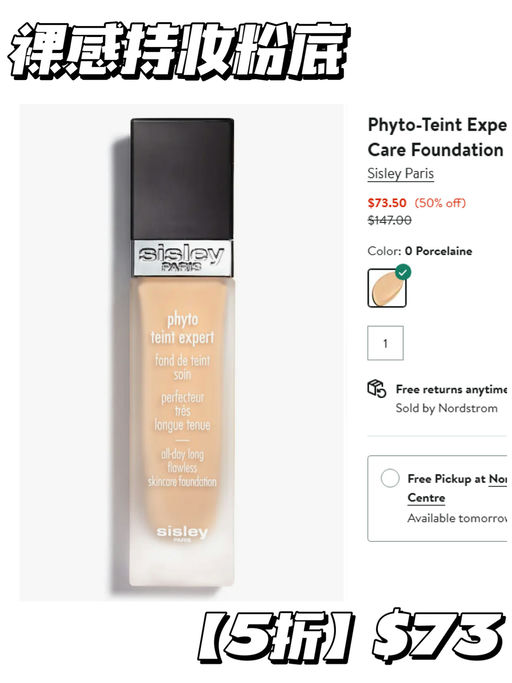Click the 【5折】 discount banner text
Screen dimensions: 512x683
click(x=274, y=637)
